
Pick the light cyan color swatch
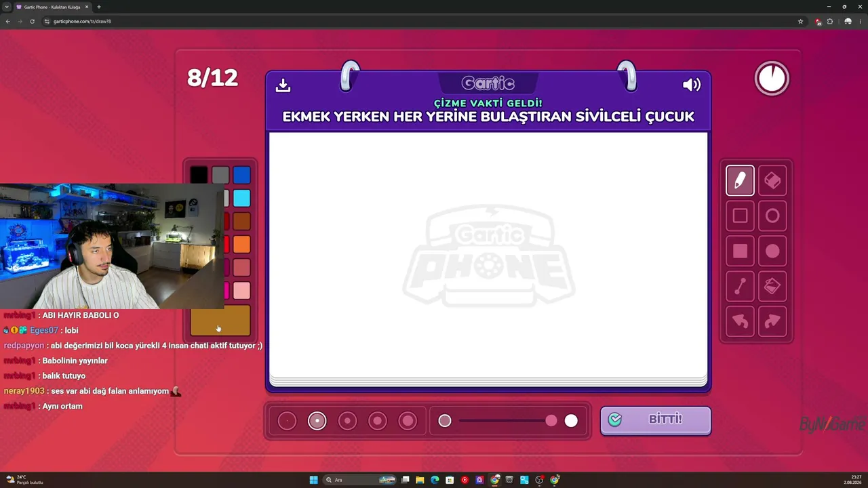(x=242, y=198)
